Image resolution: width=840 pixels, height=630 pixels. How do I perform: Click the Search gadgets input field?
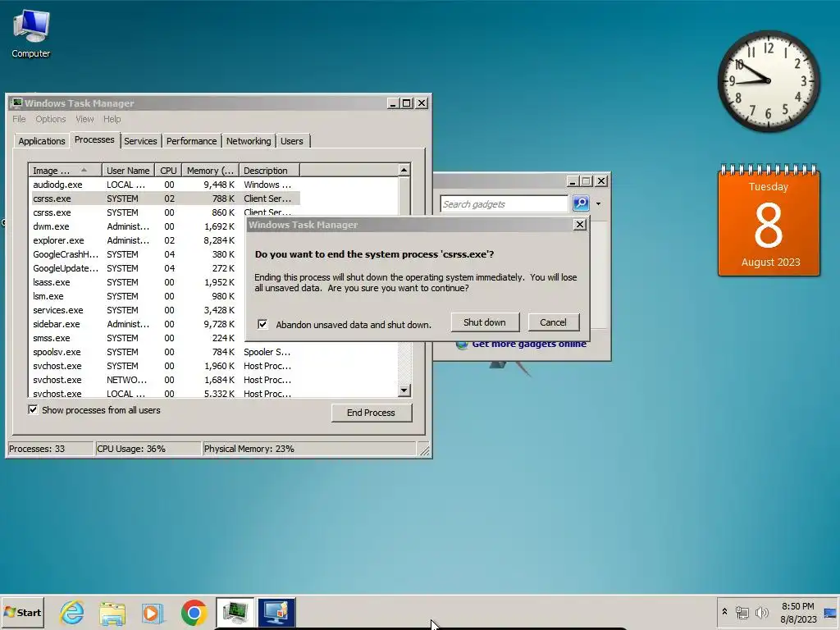point(504,204)
